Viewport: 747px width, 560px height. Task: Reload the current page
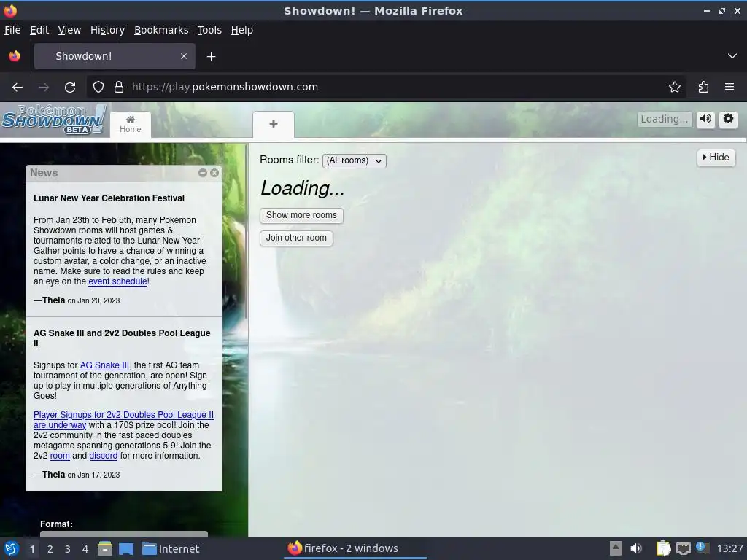[70, 87]
